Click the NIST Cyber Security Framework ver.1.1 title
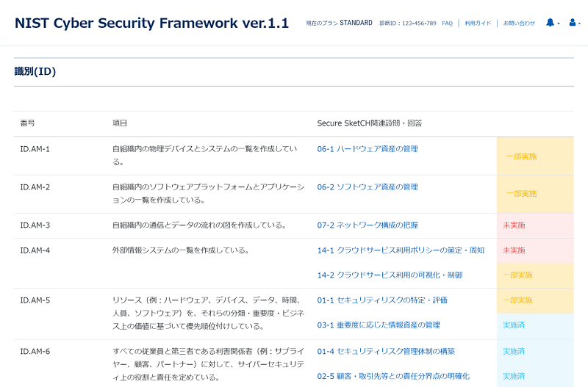Viewport: 588px width, 387px height. [x=151, y=23]
